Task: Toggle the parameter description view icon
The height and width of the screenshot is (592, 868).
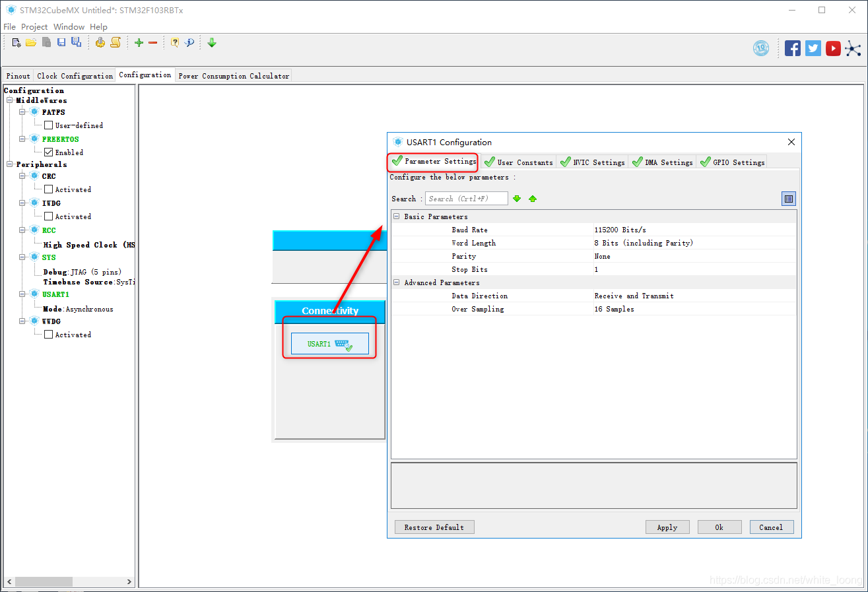Action: [788, 199]
